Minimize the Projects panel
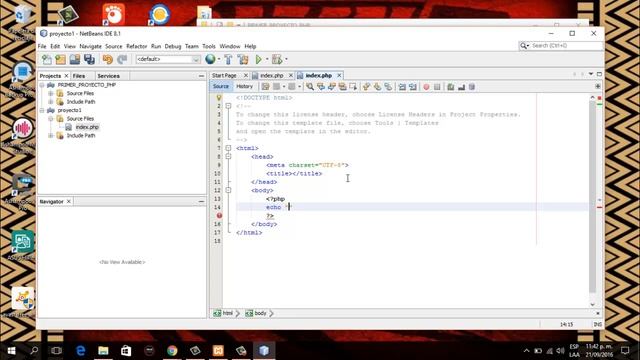The height and width of the screenshot is (360, 640). coord(201,76)
